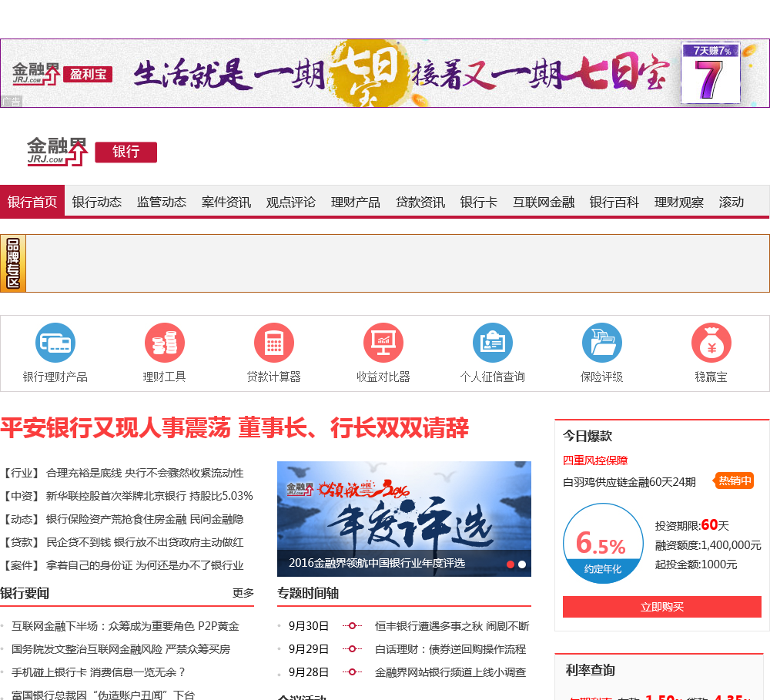This screenshot has width=770, height=700.
Task: Click the 【中资】 category tag
Action: (x=20, y=496)
